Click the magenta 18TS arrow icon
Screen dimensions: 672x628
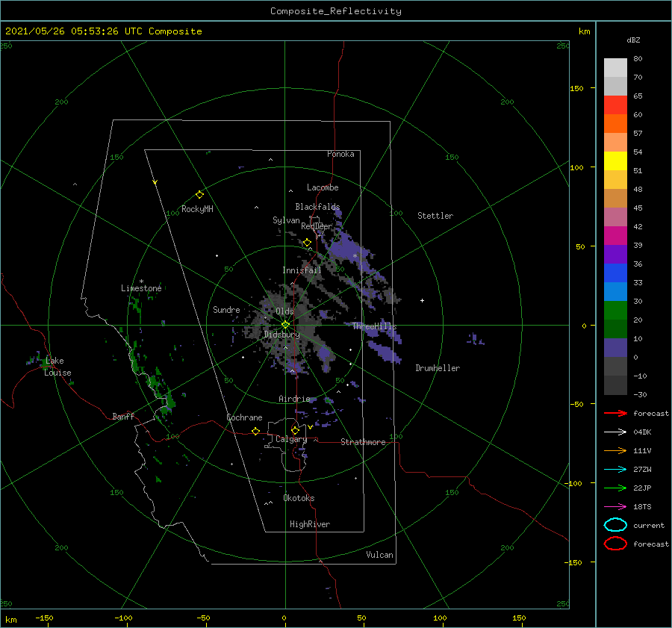(x=615, y=507)
